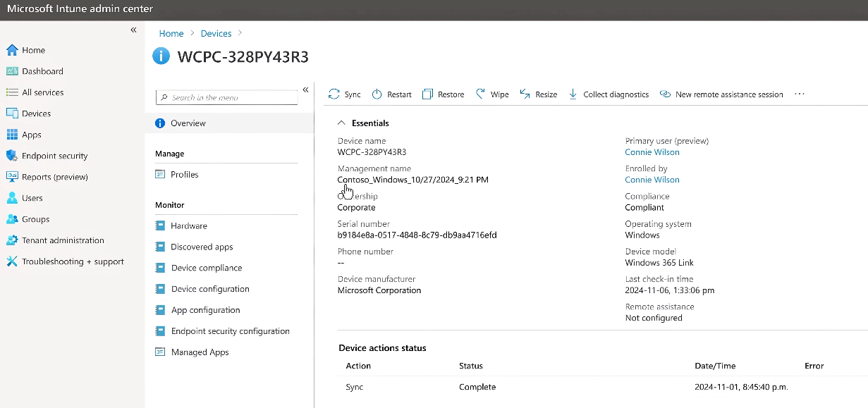Click the Hardware icon under Monitor

159,226
